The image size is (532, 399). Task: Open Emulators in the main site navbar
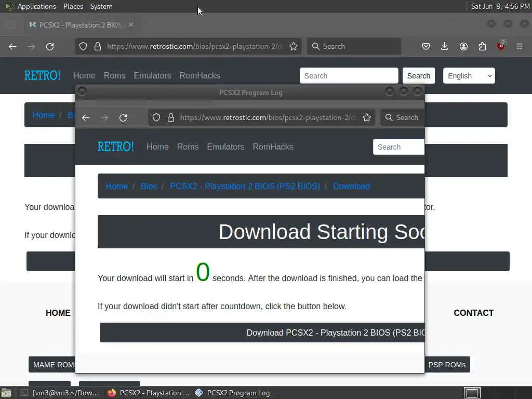(152, 75)
